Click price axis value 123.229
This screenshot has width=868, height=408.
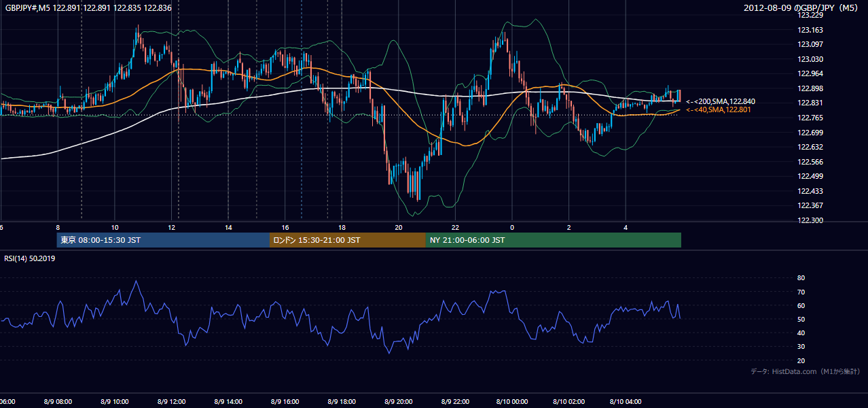tap(811, 15)
